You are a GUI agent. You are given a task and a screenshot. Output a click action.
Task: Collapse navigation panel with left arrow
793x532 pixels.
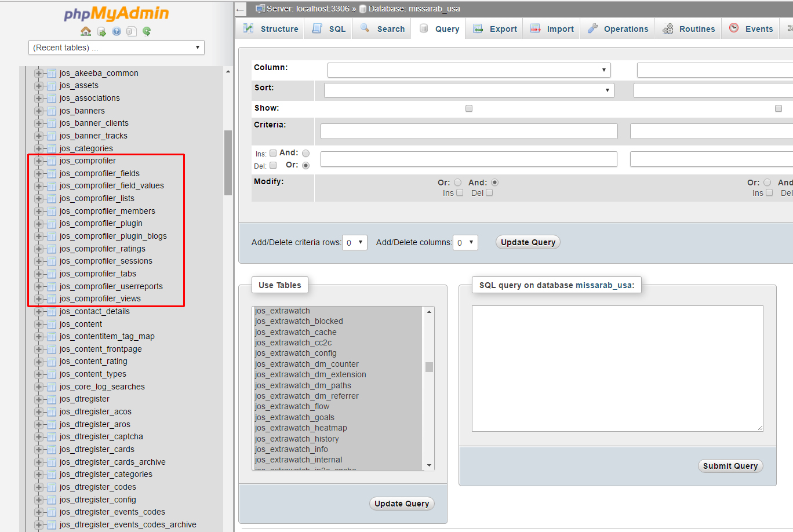[x=240, y=9]
